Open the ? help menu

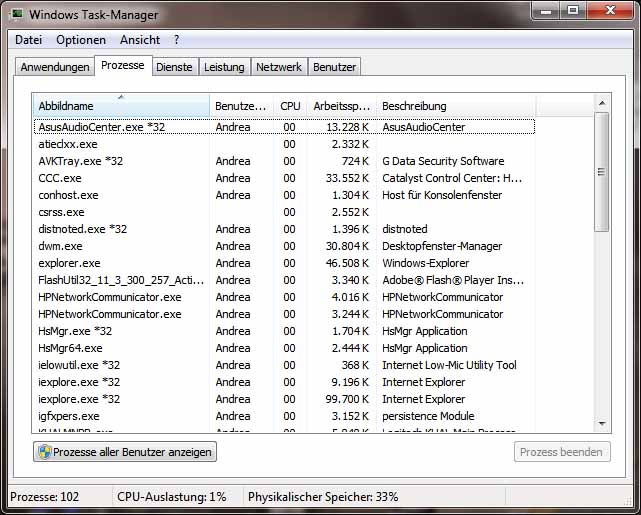176,40
